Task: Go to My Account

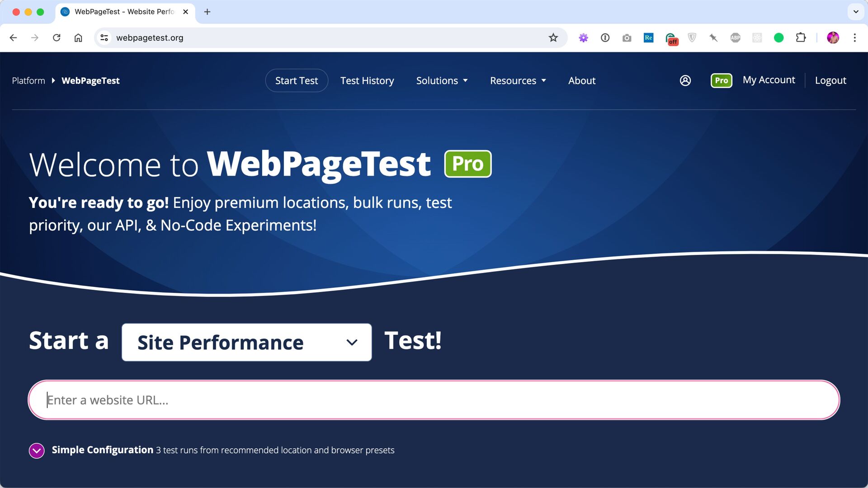Action: (769, 80)
